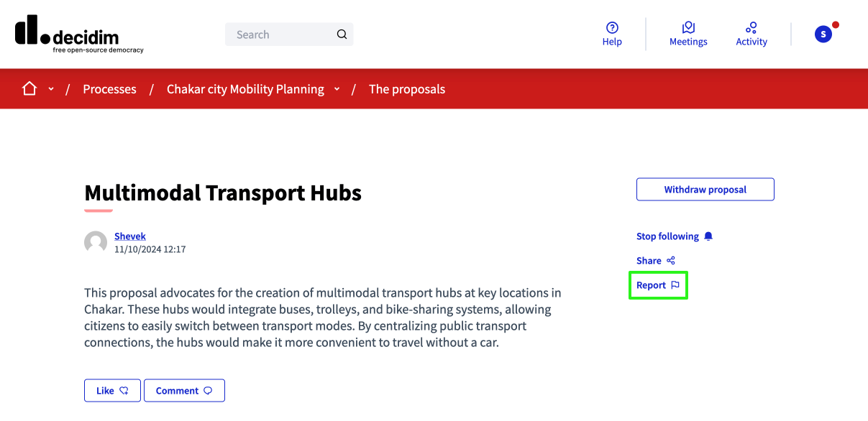868x421 pixels.
Task: Click the Withdraw proposal button
Action: click(x=705, y=190)
